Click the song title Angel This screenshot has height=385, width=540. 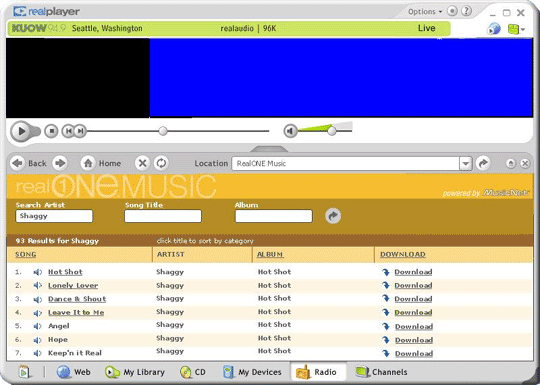(x=59, y=326)
